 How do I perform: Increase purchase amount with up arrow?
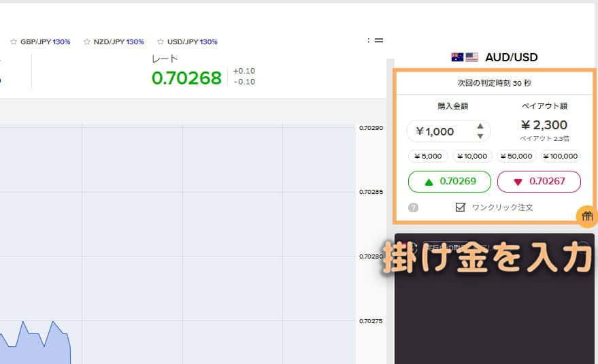click(480, 126)
